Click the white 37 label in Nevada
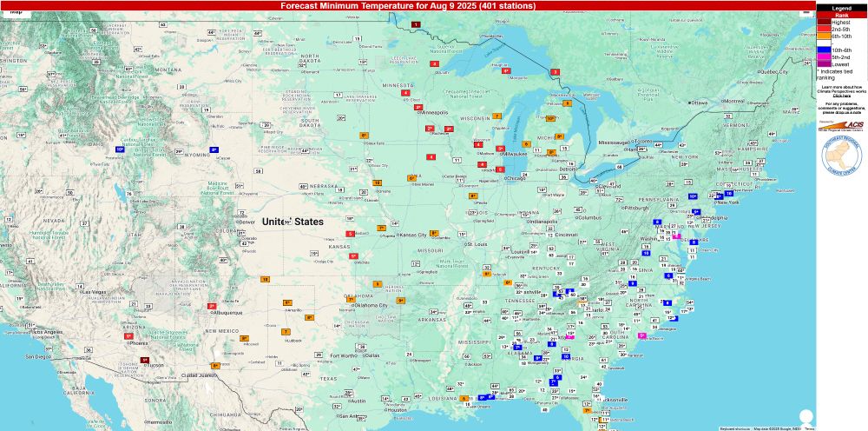 [84, 224]
